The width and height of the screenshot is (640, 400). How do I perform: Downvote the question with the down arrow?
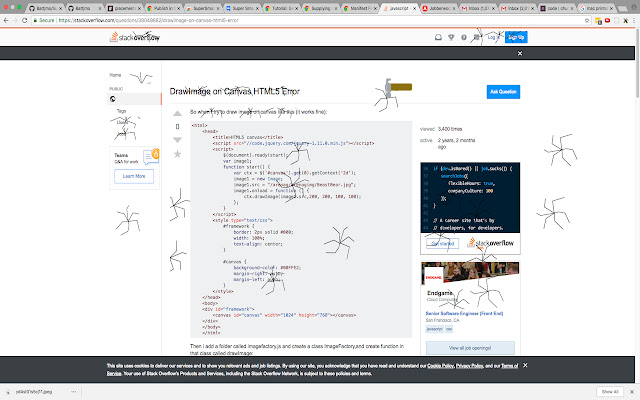click(177, 140)
